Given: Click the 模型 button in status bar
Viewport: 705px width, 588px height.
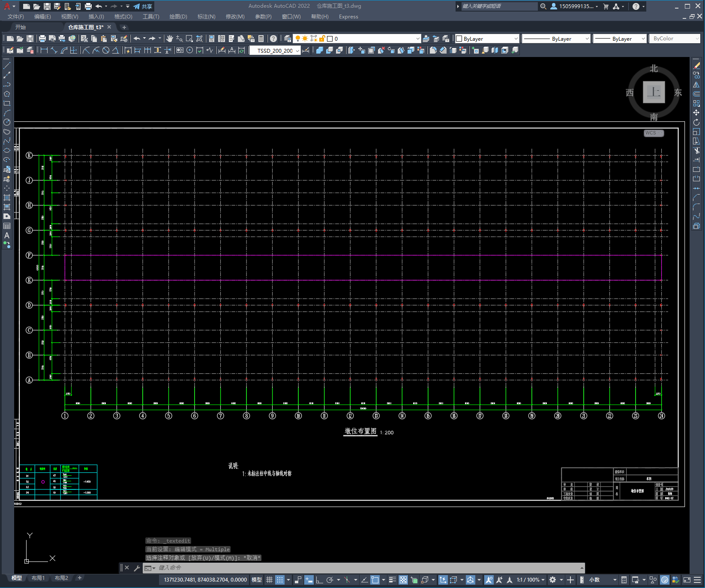Looking at the screenshot, I should (x=257, y=580).
